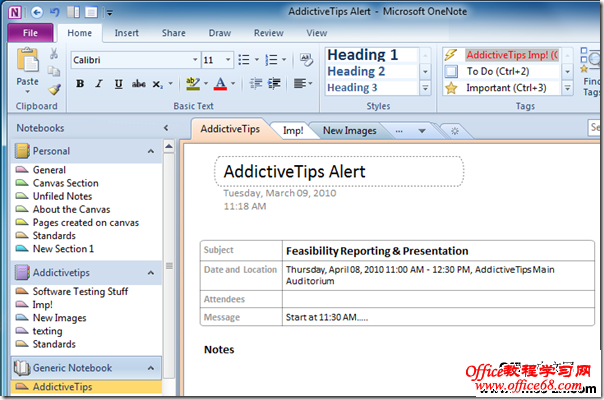Apply the Heading 2 style
Screen dimensions: 604x400
(x=372, y=71)
